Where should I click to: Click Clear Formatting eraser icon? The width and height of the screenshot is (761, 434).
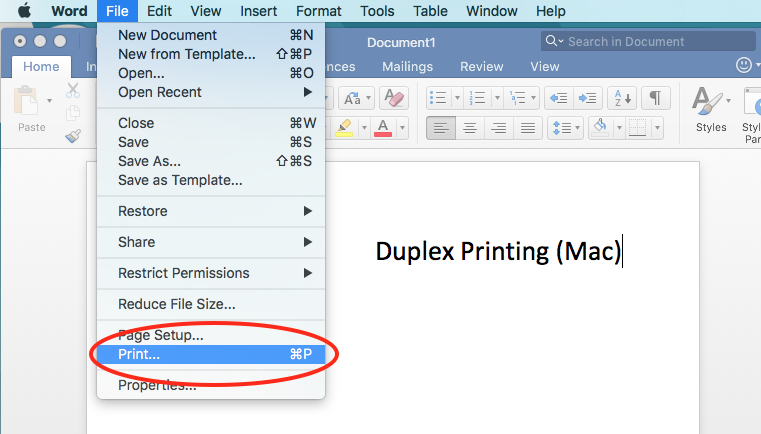394,99
